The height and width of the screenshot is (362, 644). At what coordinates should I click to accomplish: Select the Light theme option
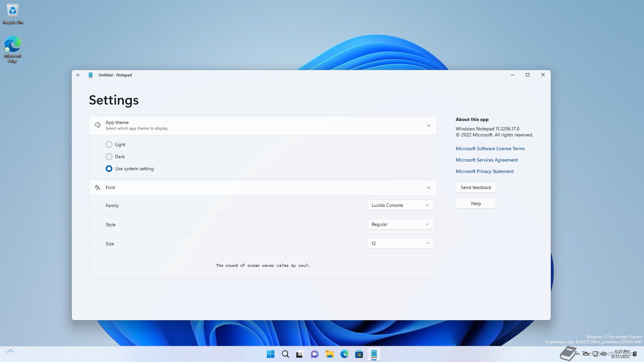(115, 144)
